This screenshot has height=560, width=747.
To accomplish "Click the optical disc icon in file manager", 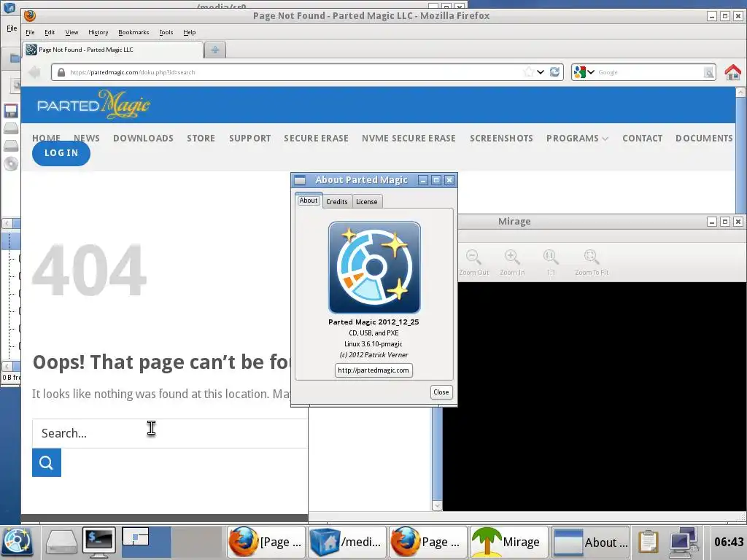I will point(10,164).
